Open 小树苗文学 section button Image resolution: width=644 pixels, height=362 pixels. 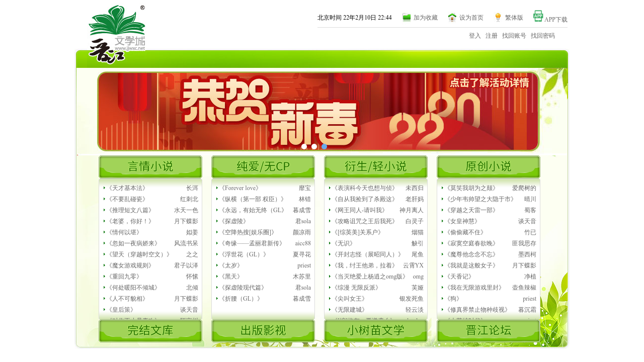[x=376, y=331]
